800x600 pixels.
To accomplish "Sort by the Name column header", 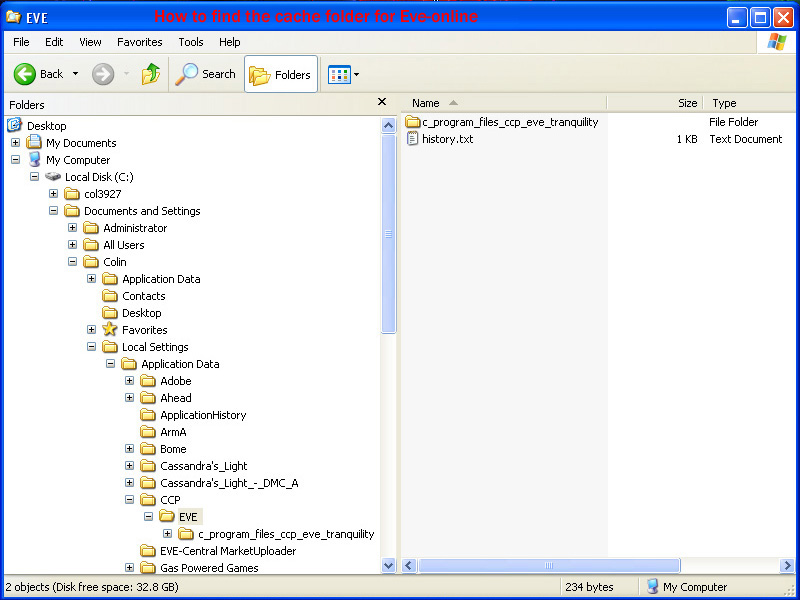I will pyautogui.click(x=504, y=103).
